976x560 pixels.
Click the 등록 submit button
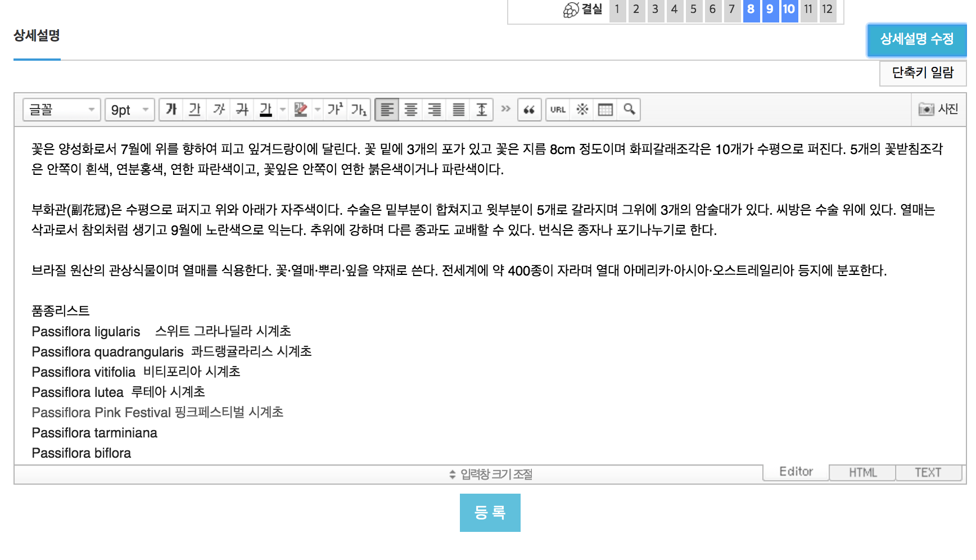click(490, 513)
